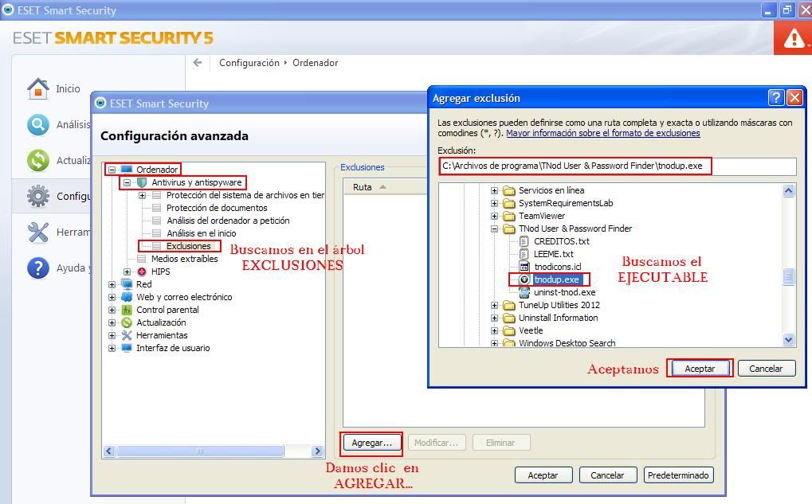Click settings tree horizontal scroll right arrow
The width and height of the screenshot is (812, 504).
click(x=317, y=451)
